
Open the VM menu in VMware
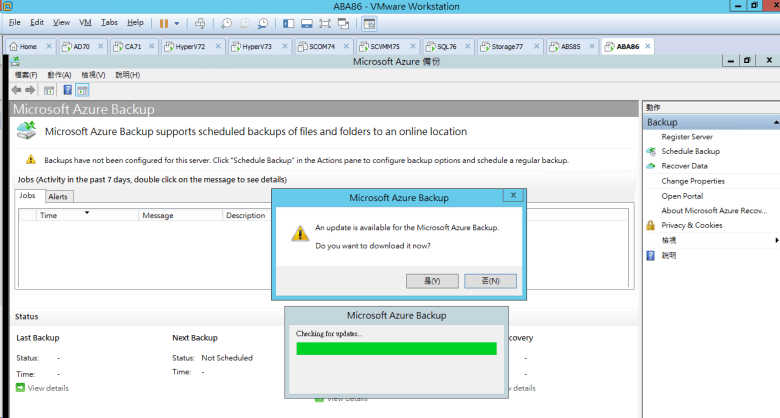coord(85,22)
